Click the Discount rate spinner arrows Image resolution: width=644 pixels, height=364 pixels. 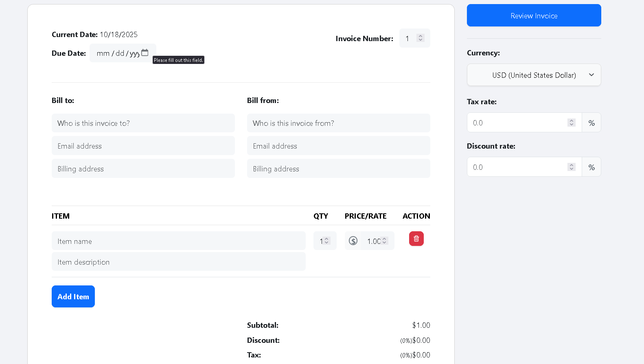[572, 167]
